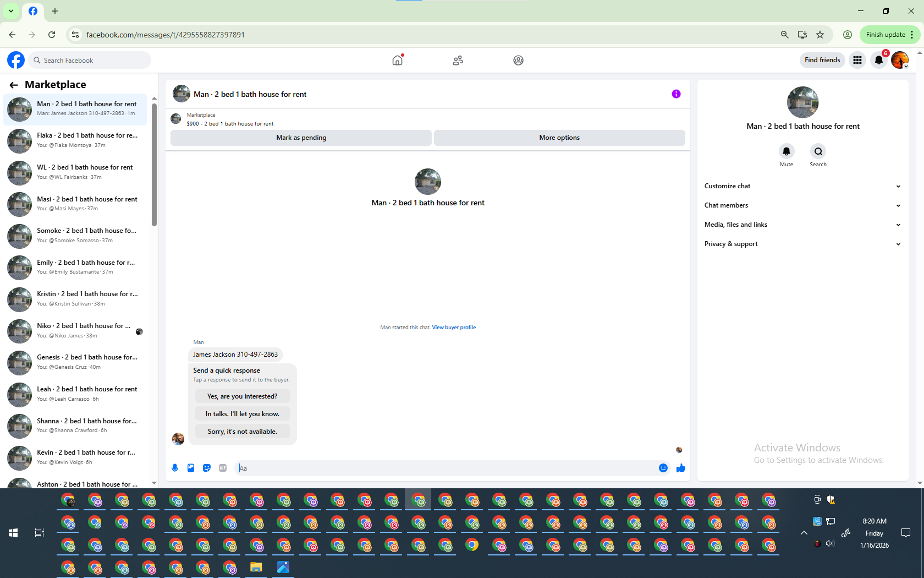The width and height of the screenshot is (924, 578).
Task: Open the tab search dropdown arrow
Action: tap(11, 11)
